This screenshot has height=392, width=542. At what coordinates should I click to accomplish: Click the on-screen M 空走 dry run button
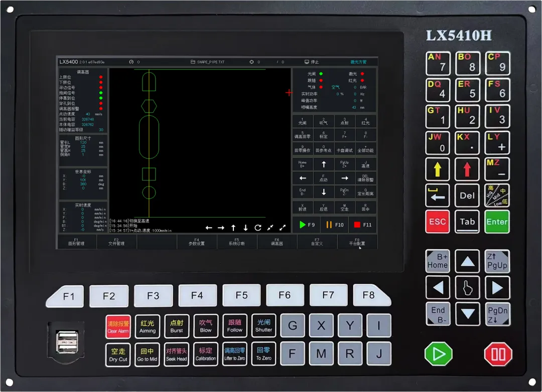coord(345,208)
